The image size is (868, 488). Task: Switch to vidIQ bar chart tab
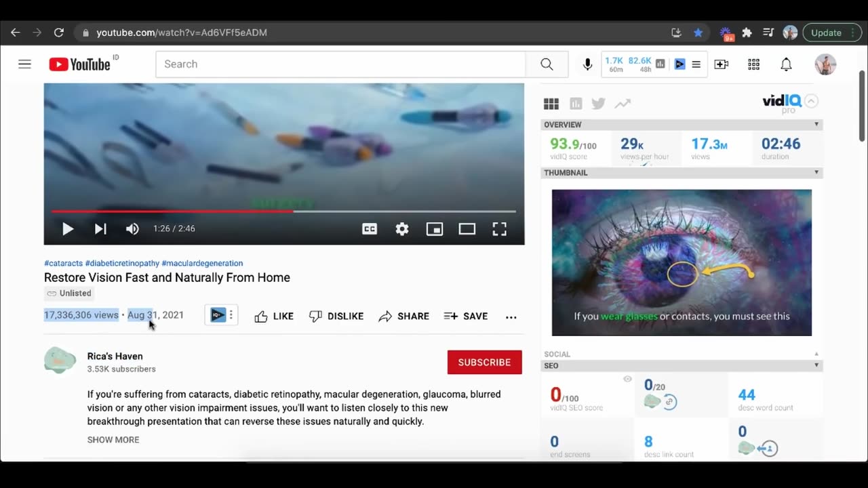[x=576, y=104]
